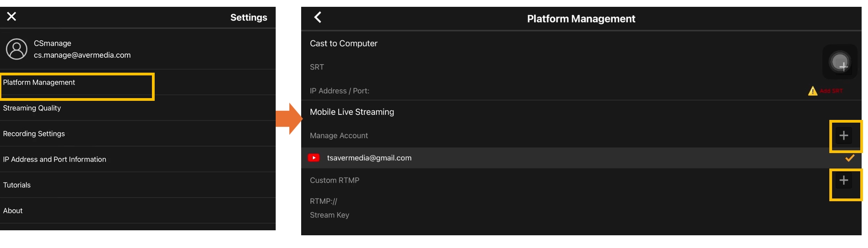This screenshot has width=868, height=248.
Task: Click cs.manage@avermedia.com email text
Action: pos(82,55)
